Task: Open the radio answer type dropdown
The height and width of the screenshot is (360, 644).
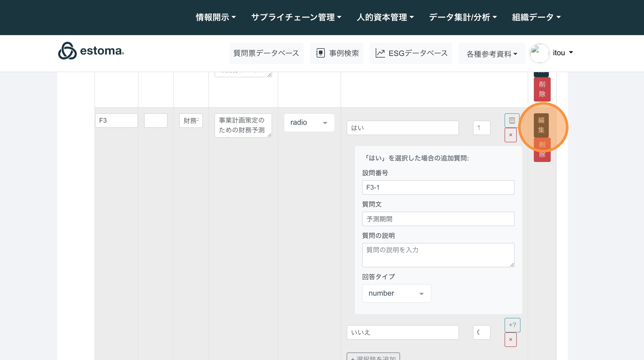Action: click(x=309, y=123)
